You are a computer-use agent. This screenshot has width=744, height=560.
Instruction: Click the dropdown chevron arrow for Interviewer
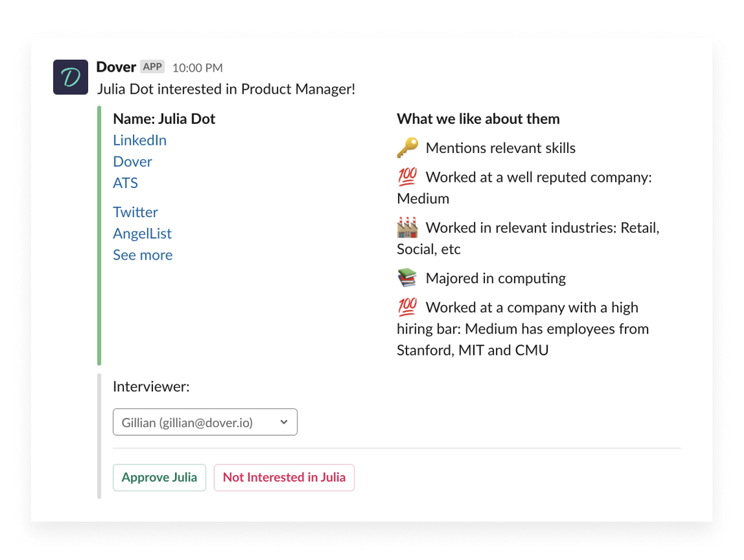coord(284,422)
